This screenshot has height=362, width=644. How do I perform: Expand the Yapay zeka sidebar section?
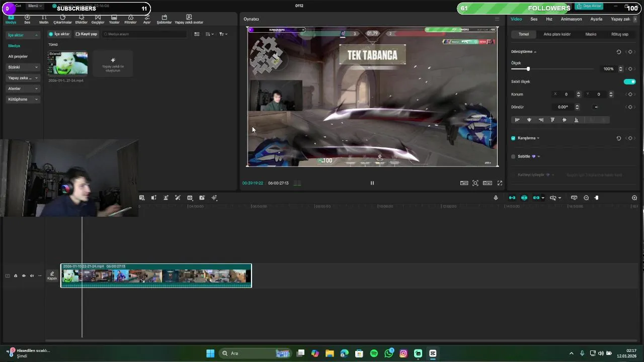tap(23, 78)
